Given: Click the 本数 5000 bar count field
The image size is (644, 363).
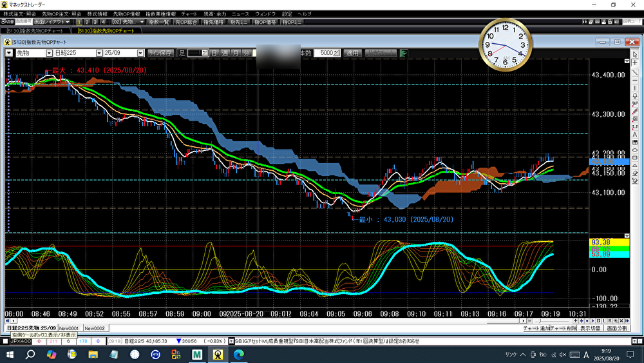Looking at the screenshot, I should pos(327,53).
